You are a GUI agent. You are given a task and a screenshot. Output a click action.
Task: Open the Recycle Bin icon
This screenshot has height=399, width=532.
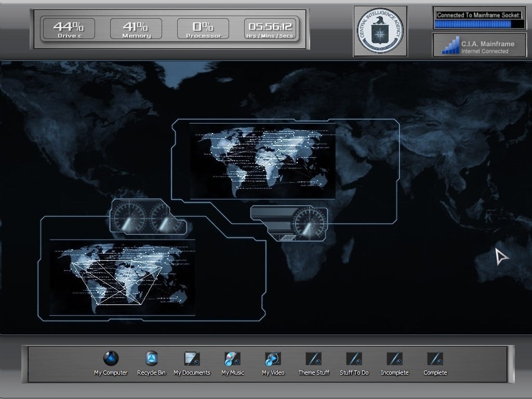tap(151, 358)
